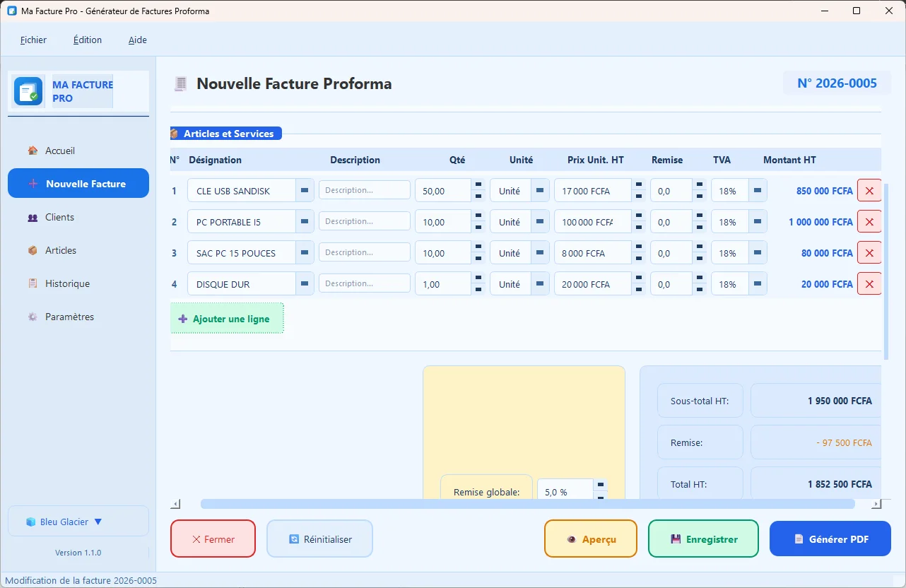Click Ajouter une ligne
This screenshot has width=906, height=588.
[227, 319]
